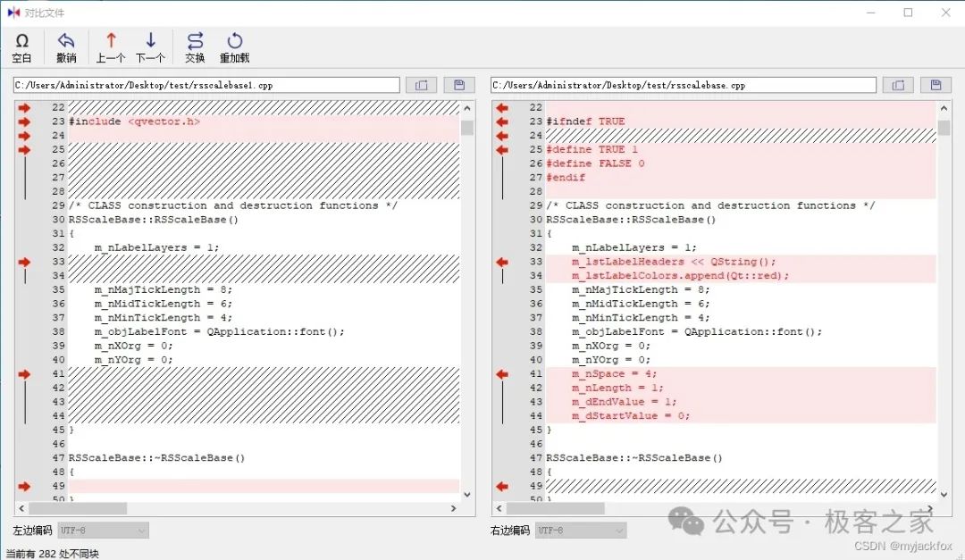Click left pane merge arrow at line 22
This screenshot has width=965, height=560.
[x=24, y=108]
